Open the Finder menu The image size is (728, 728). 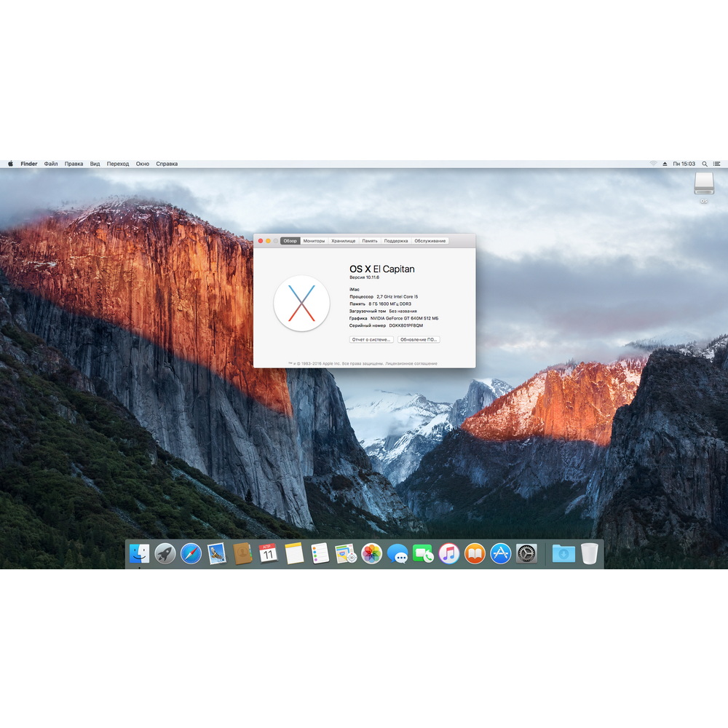pos(29,164)
